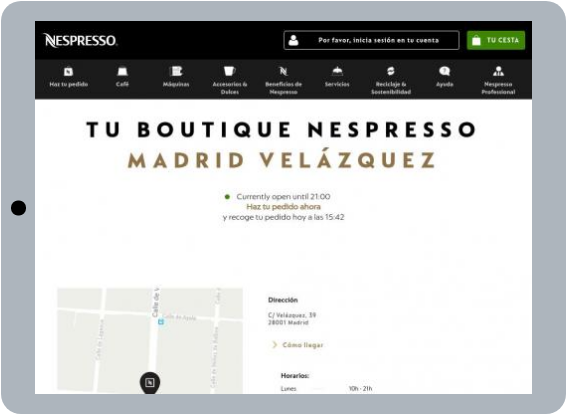Screen dimensions: 567x415
Task: Click the Ayuda speech bubble icon
Action: coord(444,71)
